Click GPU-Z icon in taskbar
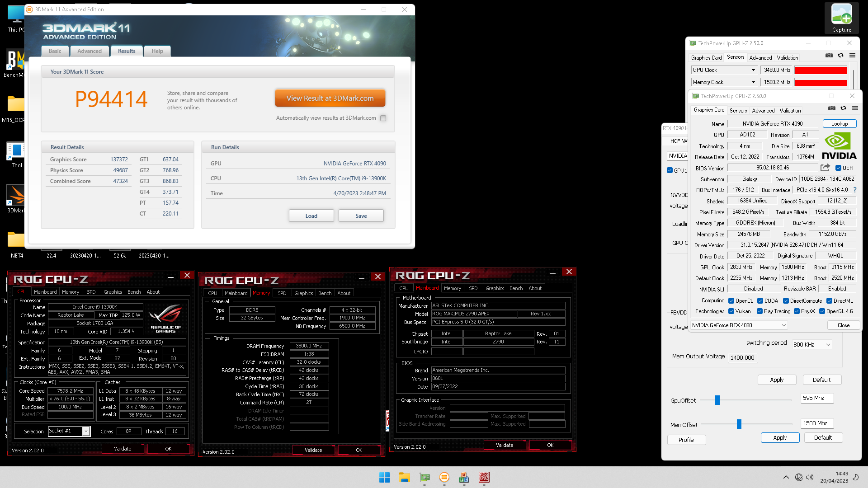 coord(425,477)
